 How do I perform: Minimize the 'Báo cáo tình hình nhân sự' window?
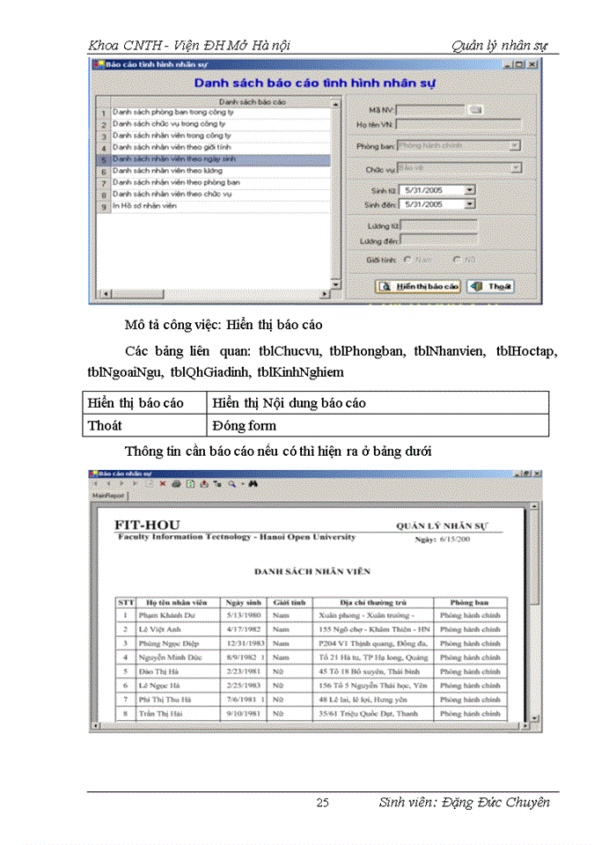tap(509, 64)
